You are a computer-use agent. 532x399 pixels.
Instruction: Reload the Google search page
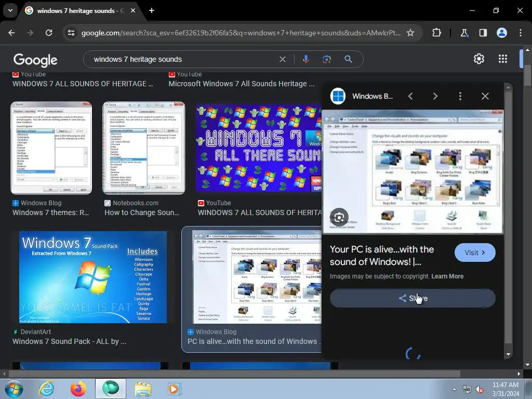point(49,33)
